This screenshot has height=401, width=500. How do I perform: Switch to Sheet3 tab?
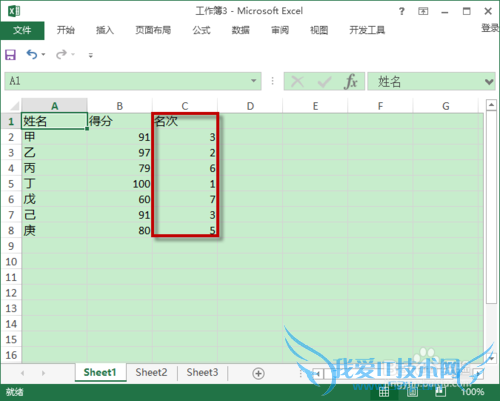coord(202,372)
